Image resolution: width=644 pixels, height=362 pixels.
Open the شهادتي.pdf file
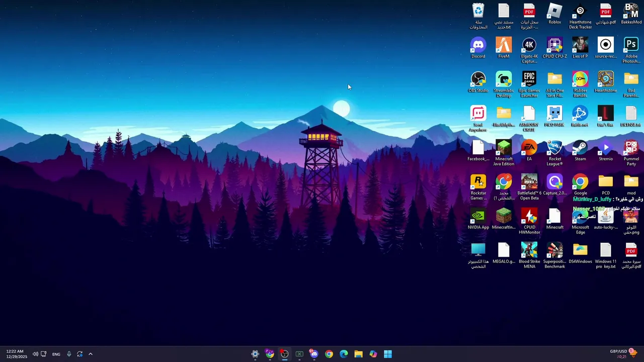[606, 14]
